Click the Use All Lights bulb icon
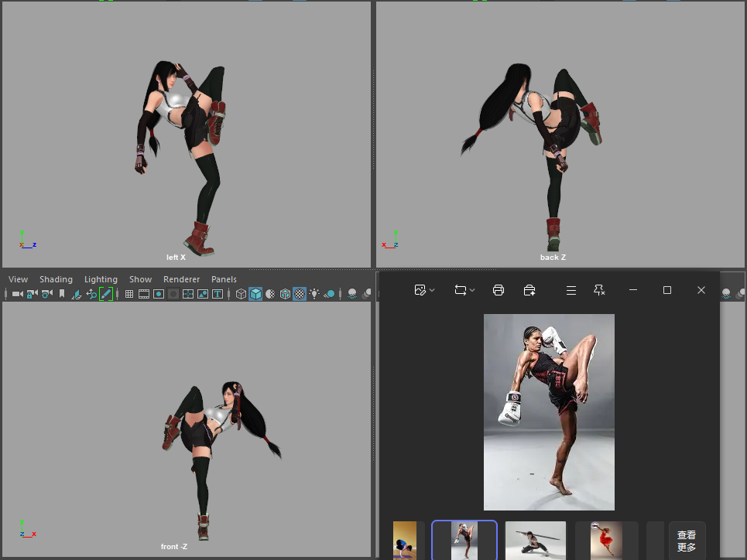 point(314,294)
